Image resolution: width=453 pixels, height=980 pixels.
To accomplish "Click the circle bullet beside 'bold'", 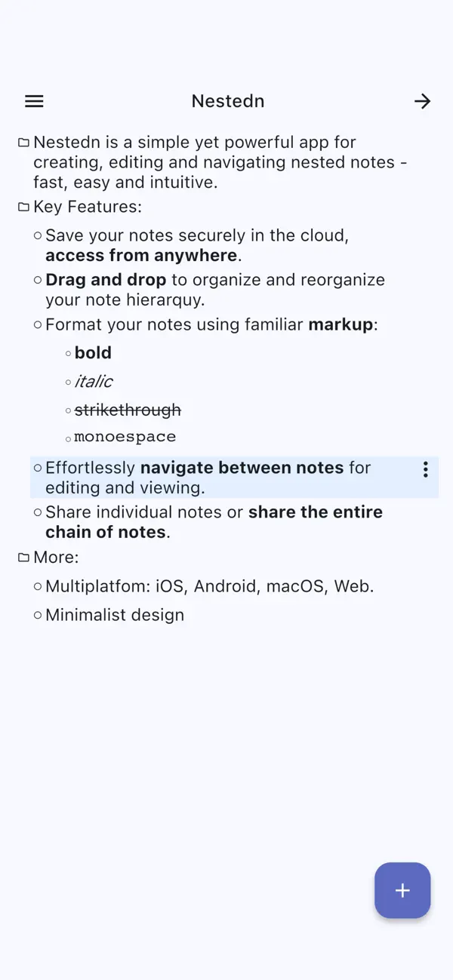I will click(x=66, y=352).
